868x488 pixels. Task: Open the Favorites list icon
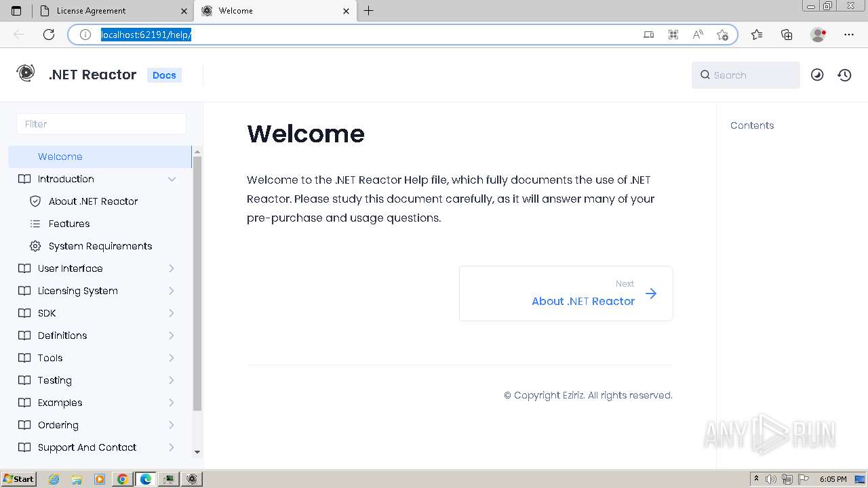pyautogui.click(x=757, y=35)
